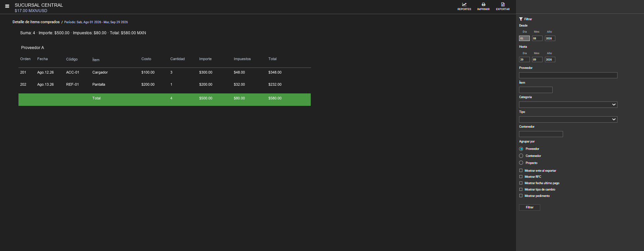Click the $348.00 total cell

pyautogui.click(x=275, y=73)
